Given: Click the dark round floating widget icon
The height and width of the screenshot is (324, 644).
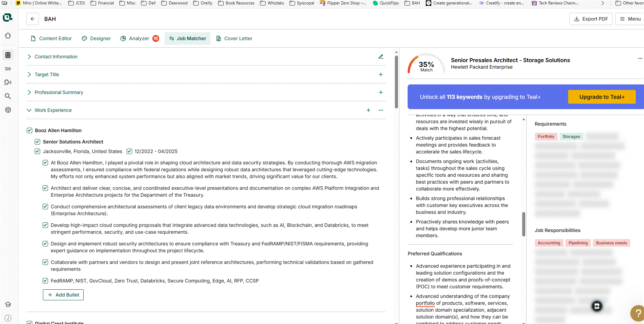Looking at the screenshot, I should 597,306.
